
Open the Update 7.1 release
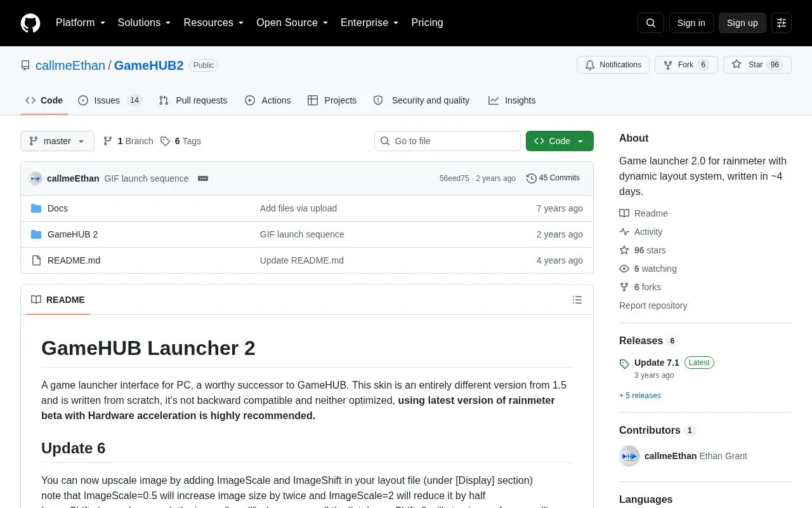point(657,363)
